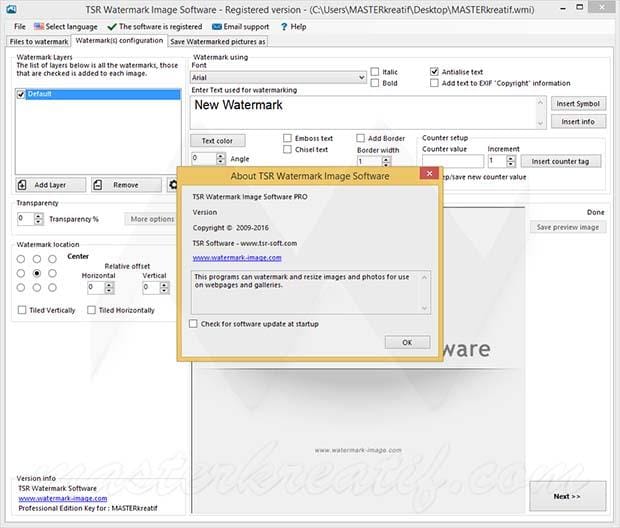The image size is (620, 528).
Task: Click the app icon in title bar
Action: pyautogui.click(x=11, y=9)
